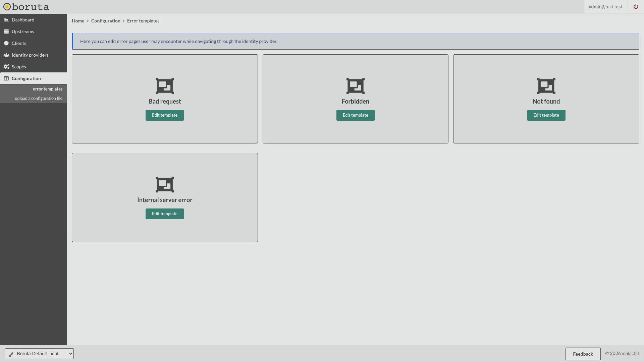Click the Forbidden card title

[x=356, y=101]
